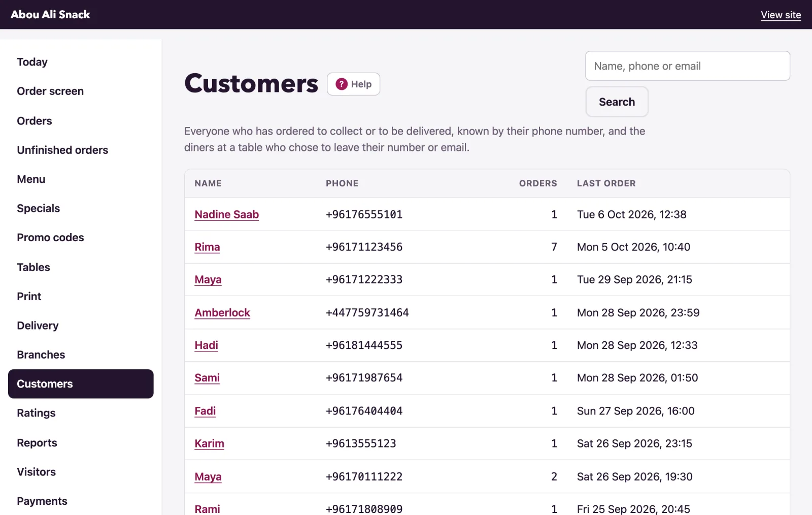
Task: Open Ratings page
Action: pos(36,413)
